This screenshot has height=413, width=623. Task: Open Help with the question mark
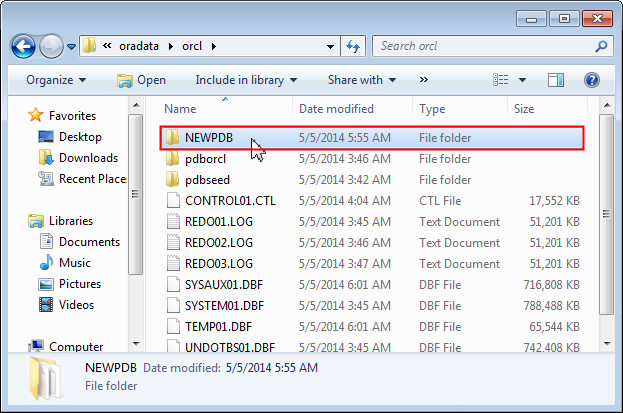tap(592, 80)
